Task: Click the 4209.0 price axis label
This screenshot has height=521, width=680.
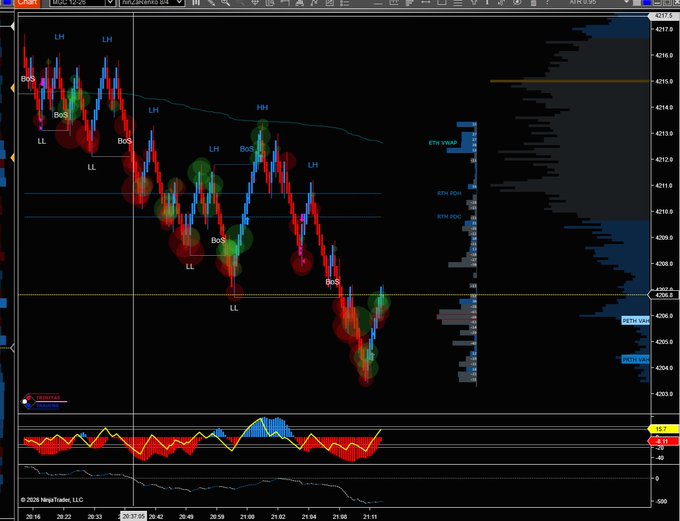Action: tap(664, 237)
